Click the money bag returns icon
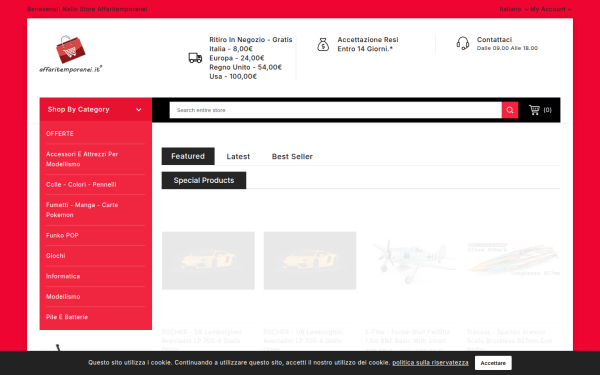Screen dimensions: 600x375 323,44
